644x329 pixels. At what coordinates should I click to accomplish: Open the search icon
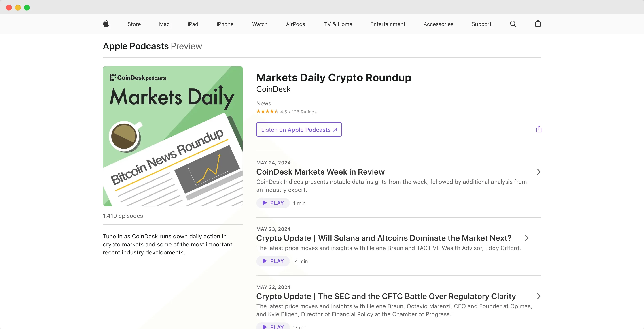513,24
